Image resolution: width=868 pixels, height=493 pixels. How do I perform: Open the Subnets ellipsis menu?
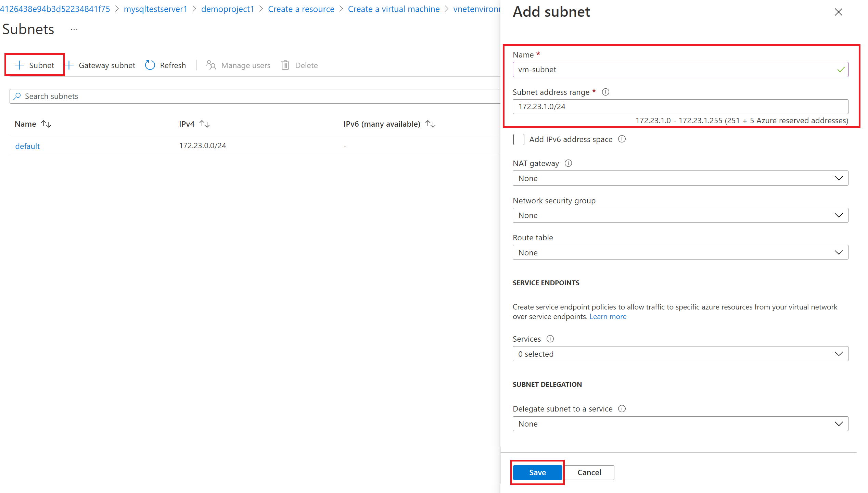(x=74, y=29)
